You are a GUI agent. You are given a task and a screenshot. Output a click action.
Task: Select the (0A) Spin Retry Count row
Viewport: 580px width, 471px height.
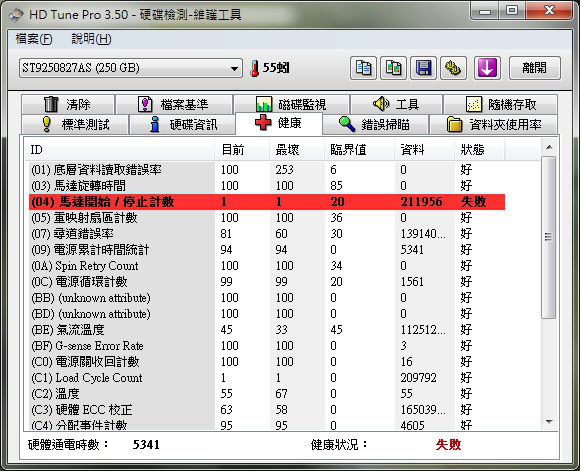(x=267, y=266)
